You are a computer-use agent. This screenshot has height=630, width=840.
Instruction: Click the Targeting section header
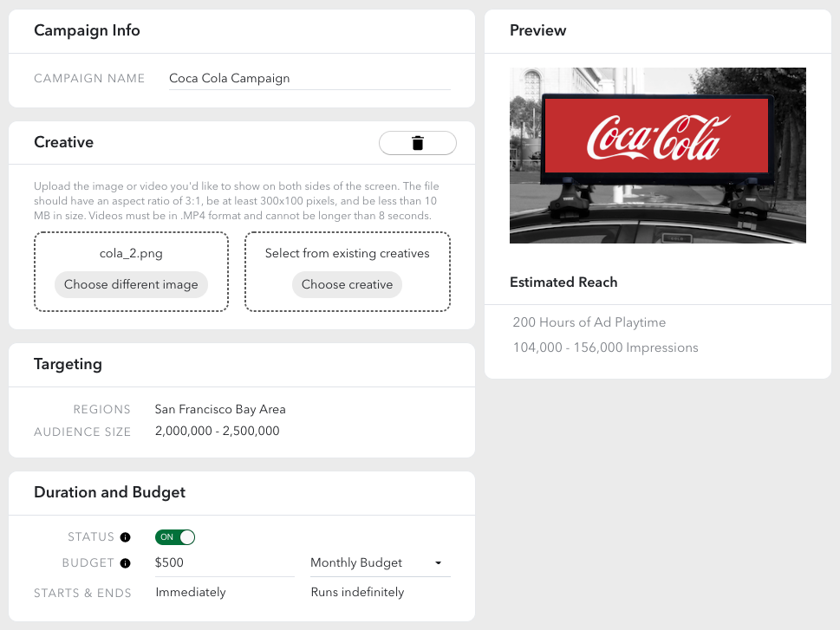[68, 364]
